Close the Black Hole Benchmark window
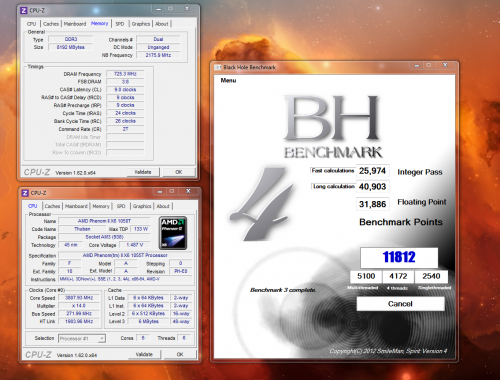Image resolution: width=500 pixels, height=380 pixels. (445, 65)
